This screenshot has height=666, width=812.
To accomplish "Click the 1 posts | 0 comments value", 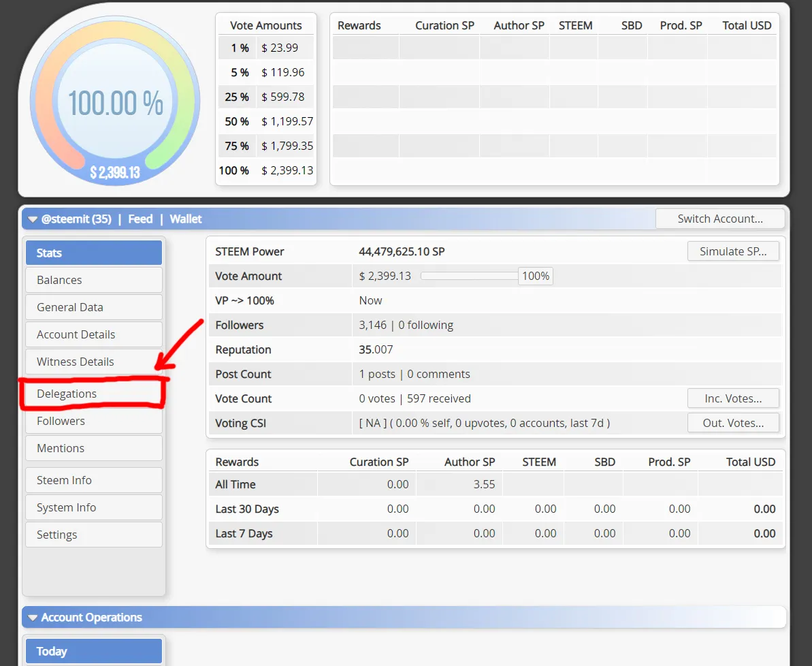I will tap(415, 375).
